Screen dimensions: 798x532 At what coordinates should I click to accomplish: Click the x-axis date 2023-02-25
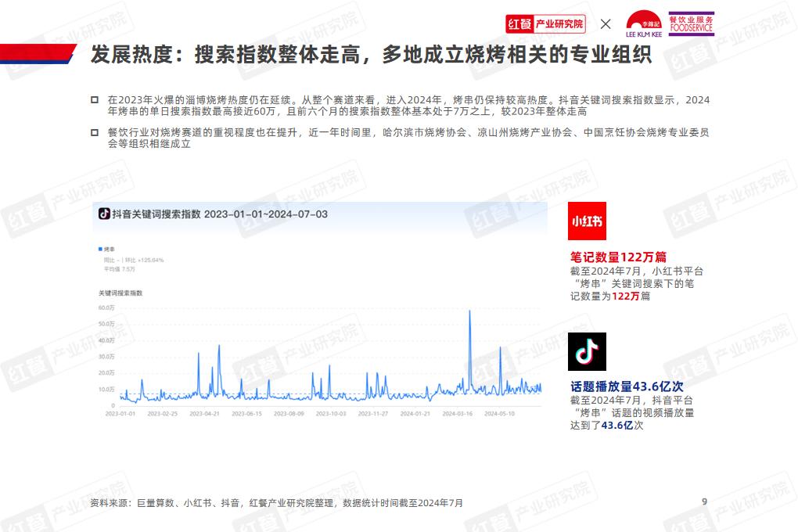pyautogui.click(x=163, y=414)
